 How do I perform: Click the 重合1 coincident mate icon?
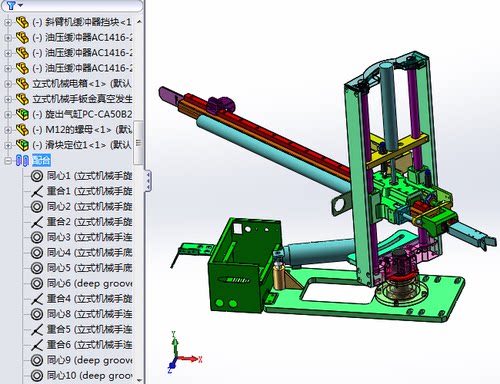[x=37, y=191]
